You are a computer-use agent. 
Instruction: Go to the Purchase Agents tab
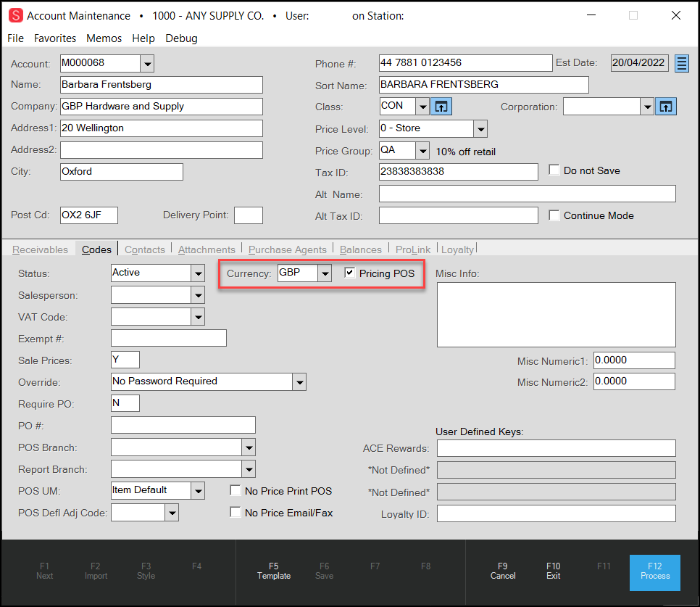[x=288, y=249]
